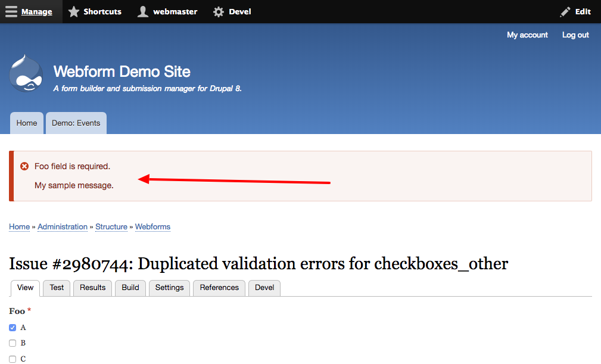Click the Drupal droplet logo
Image resolution: width=601 pixels, height=364 pixels.
pos(26,73)
